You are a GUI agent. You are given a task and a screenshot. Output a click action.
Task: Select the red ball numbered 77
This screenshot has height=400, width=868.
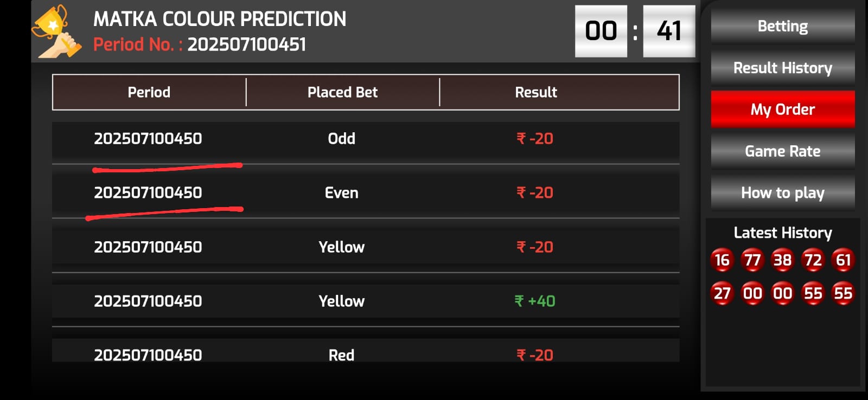[x=752, y=260]
